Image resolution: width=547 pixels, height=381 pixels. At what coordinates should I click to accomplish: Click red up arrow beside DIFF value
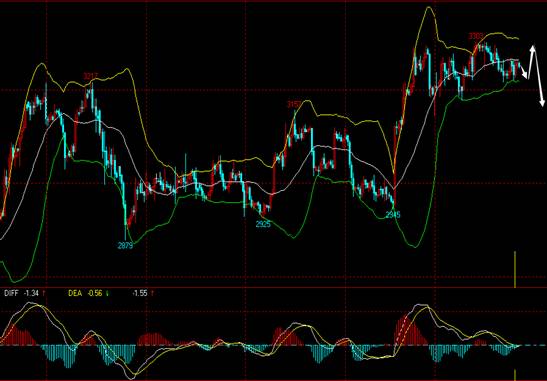(x=44, y=293)
